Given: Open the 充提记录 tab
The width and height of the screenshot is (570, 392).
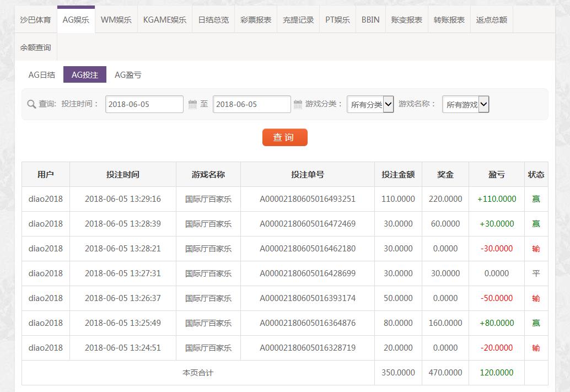Looking at the screenshot, I should tap(298, 19).
